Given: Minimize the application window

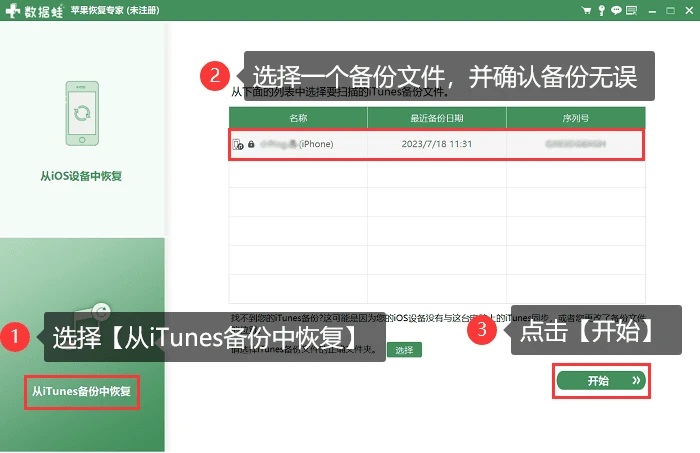Looking at the screenshot, I should click(x=652, y=11).
